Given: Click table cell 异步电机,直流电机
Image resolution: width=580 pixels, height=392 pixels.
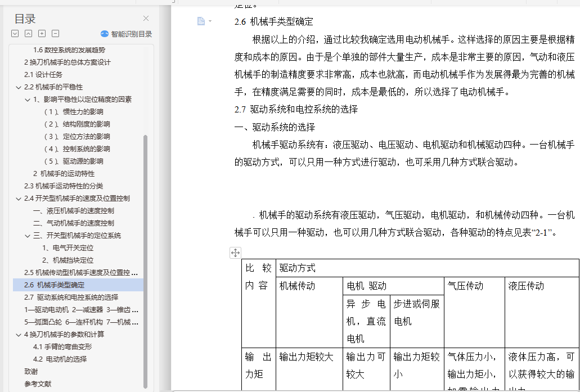Looking at the screenshot, I should (x=366, y=321).
